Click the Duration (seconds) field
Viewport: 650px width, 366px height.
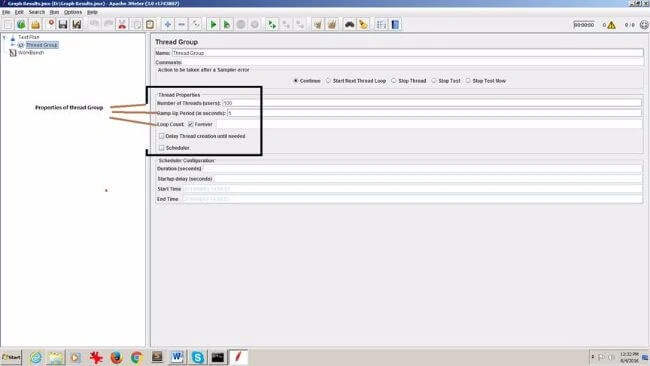click(x=422, y=169)
